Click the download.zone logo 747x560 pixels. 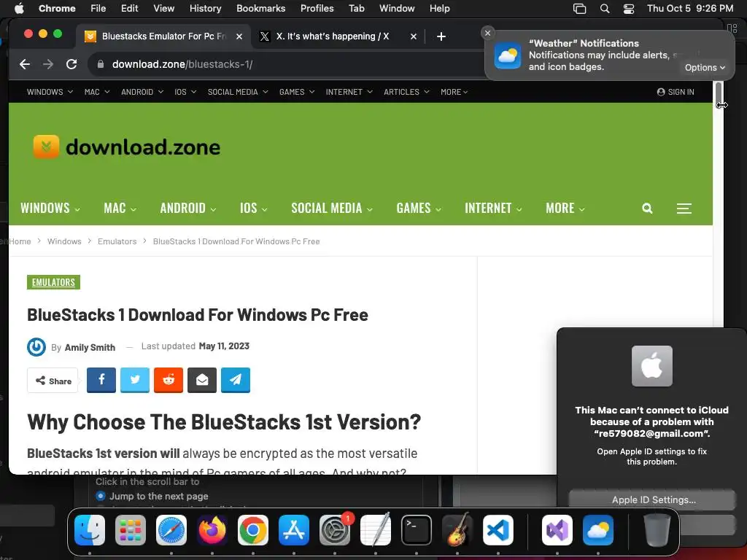point(127,147)
